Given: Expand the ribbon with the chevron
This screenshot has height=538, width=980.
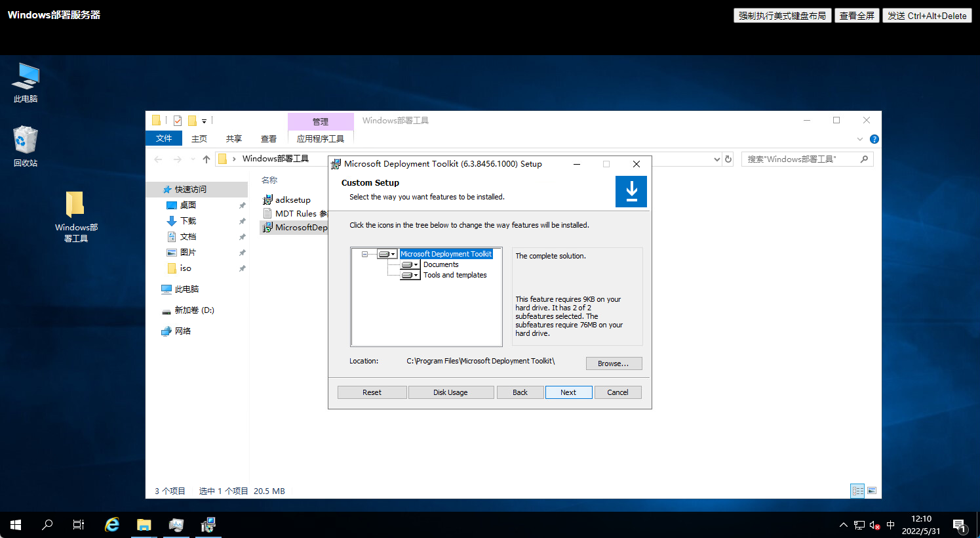Looking at the screenshot, I should tap(860, 139).
